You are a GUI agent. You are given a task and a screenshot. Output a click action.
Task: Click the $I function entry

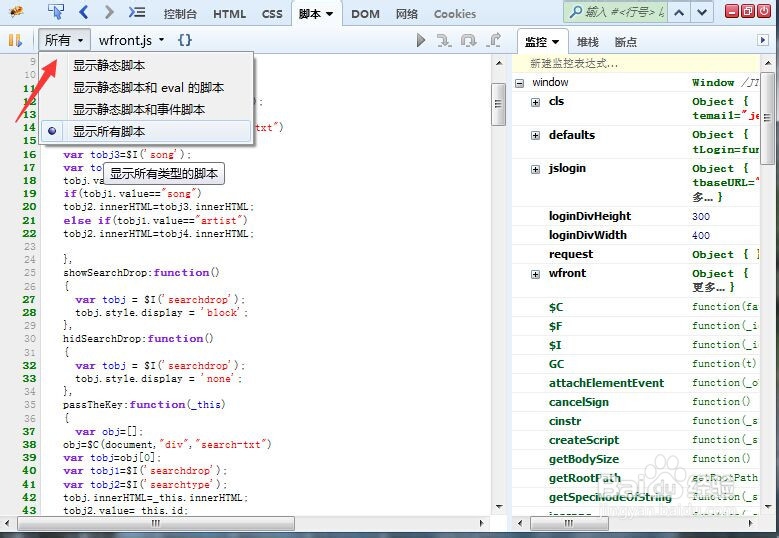tap(555, 345)
